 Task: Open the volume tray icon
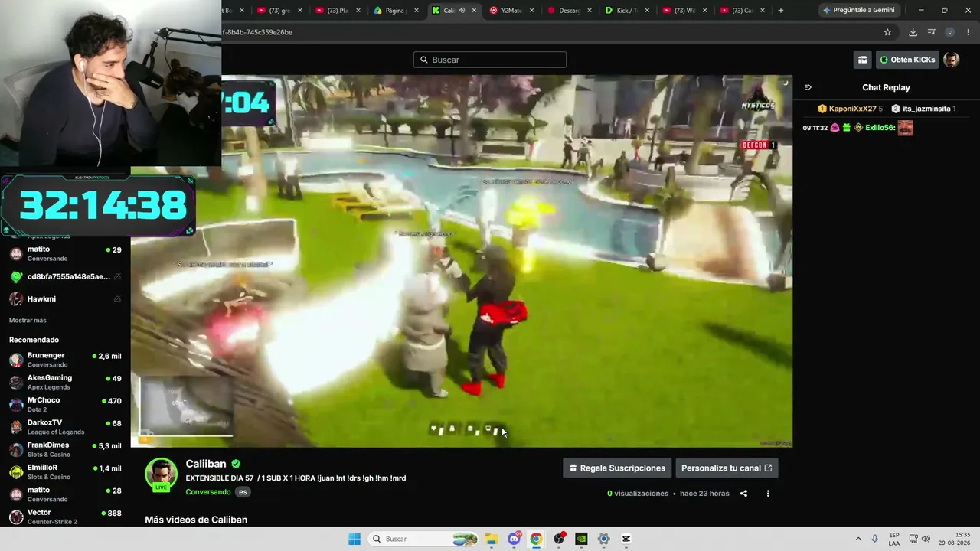(926, 539)
